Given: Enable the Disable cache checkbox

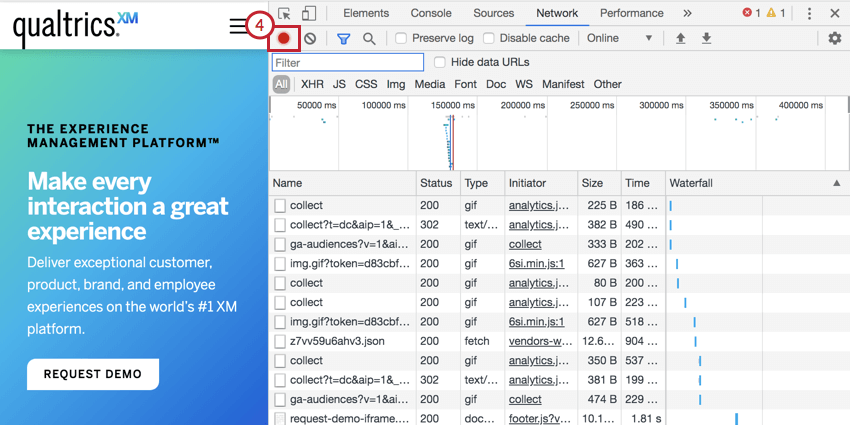Looking at the screenshot, I should click(x=489, y=38).
